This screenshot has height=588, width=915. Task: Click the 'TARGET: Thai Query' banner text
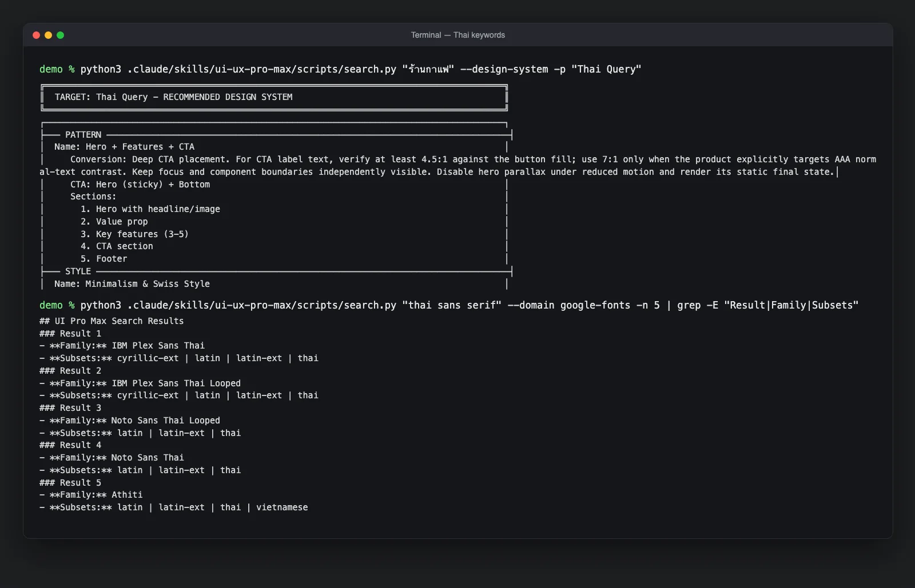(173, 97)
